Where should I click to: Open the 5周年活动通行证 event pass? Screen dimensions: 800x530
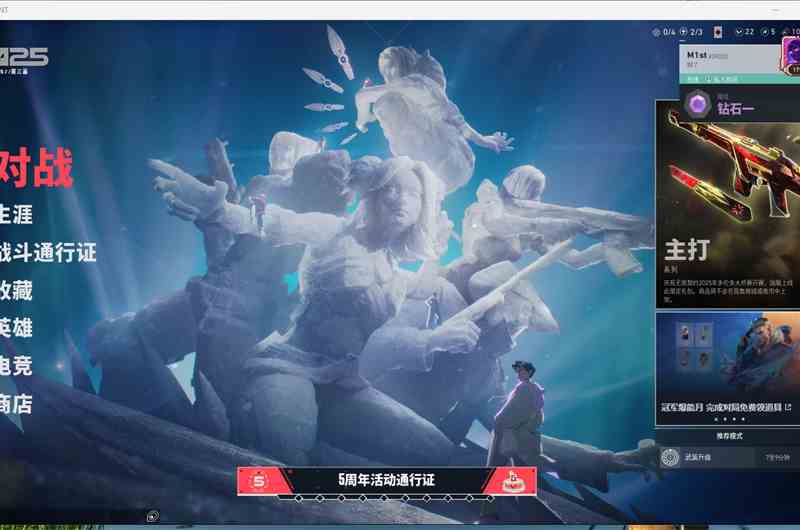[x=387, y=481]
